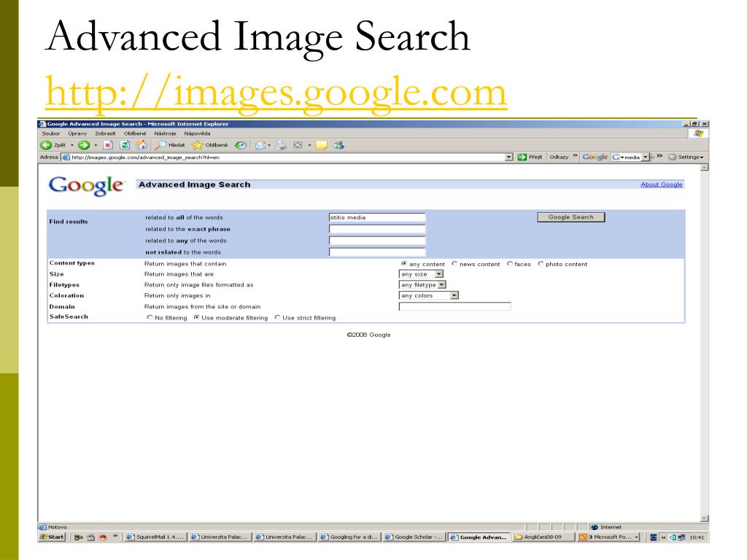Image resolution: width=747 pixels, height=560 pixels.
Task: Click the exact phrase input field
Action: [377, 229]
